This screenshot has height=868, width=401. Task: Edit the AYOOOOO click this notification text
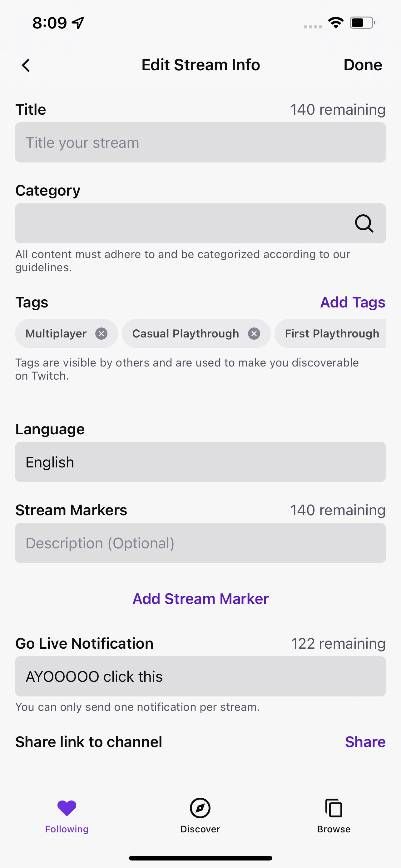(x=200, y=676)
